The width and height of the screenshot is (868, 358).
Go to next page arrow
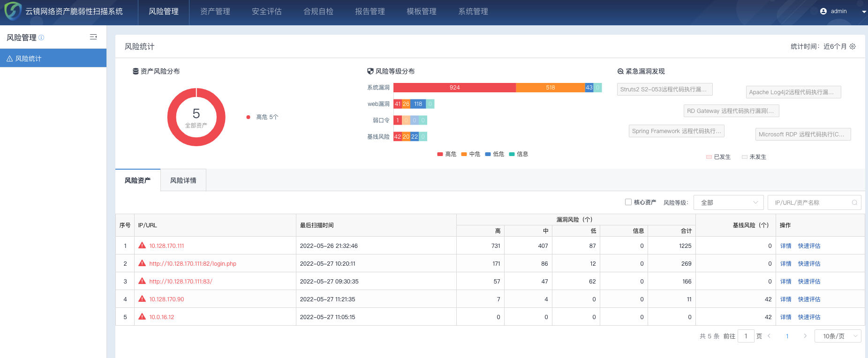(805, 336)
